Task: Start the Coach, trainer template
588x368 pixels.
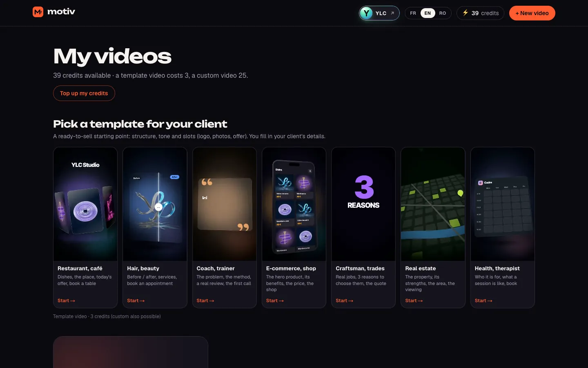Action: [205, 301]
